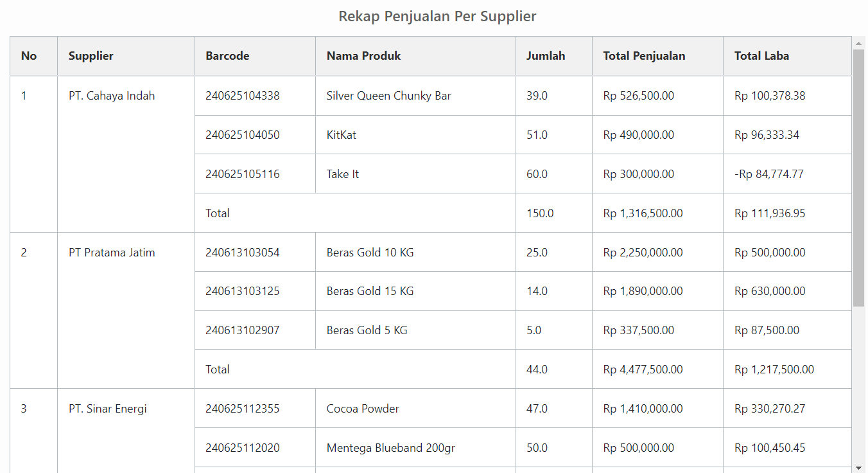Click the Total Penjualan column header
Image resolution: width=868 pixels, height=473 pixels.
point(644,56)
